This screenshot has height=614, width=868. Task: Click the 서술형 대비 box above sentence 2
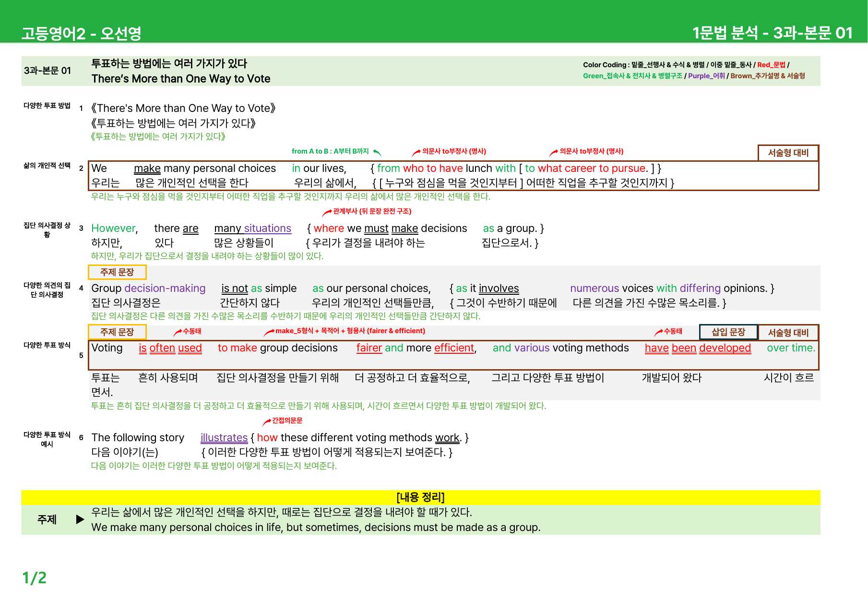(788, 153)
